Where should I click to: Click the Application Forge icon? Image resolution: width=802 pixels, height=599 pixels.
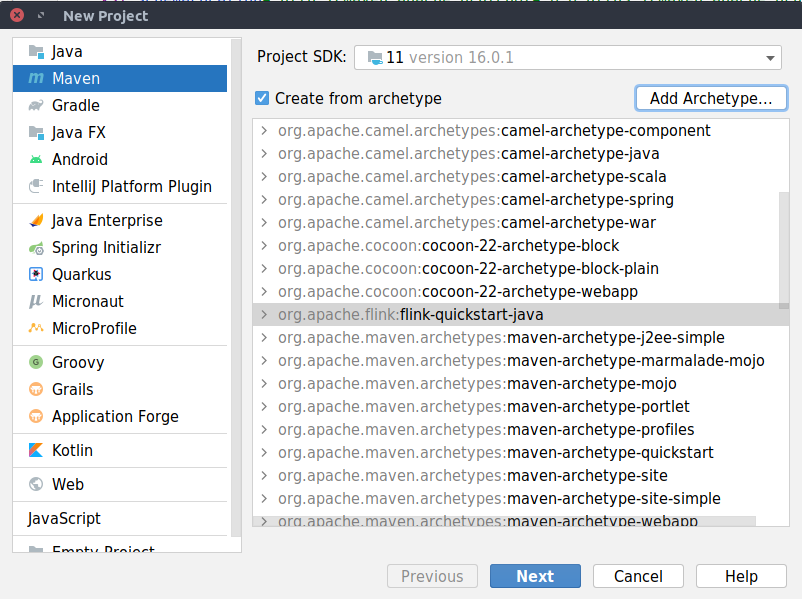click(x=36, y=416)
